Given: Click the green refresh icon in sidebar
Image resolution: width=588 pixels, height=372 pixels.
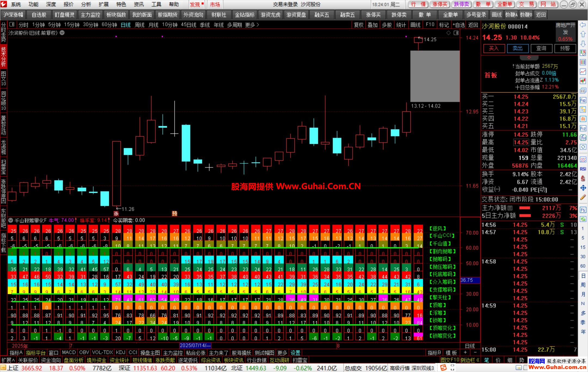Looking at the screenshot, I should pyautogui.click(x=583, y=219).
